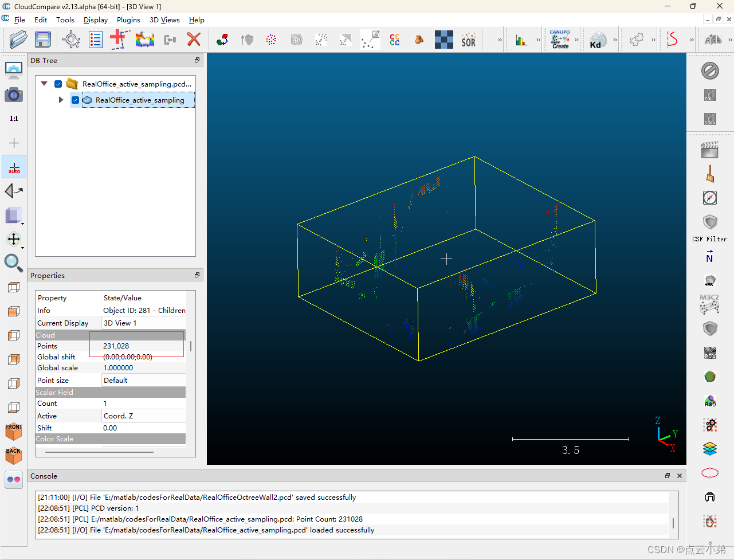
Task: Toggle checkbox for RealOffice_active_sampling.pcd folder
Action: click(x=58, y=84)
